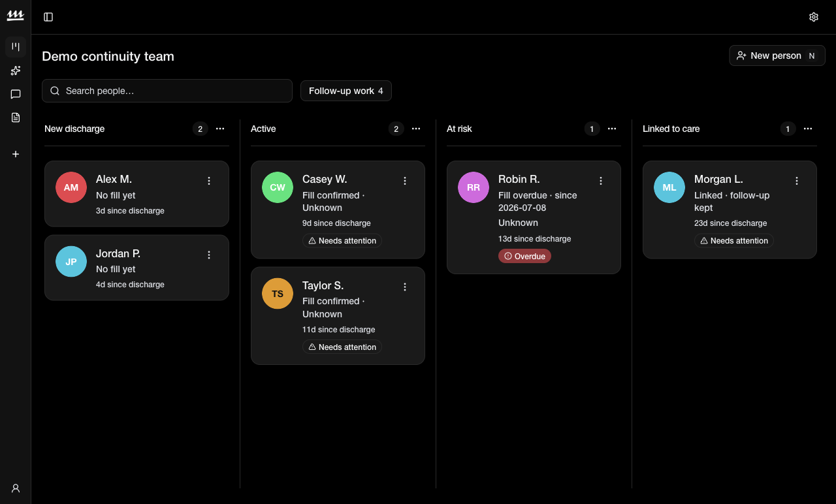Viewport: 836px width, 504px height.
Task: Open the Alex M. card name
Action: point(114,179)
